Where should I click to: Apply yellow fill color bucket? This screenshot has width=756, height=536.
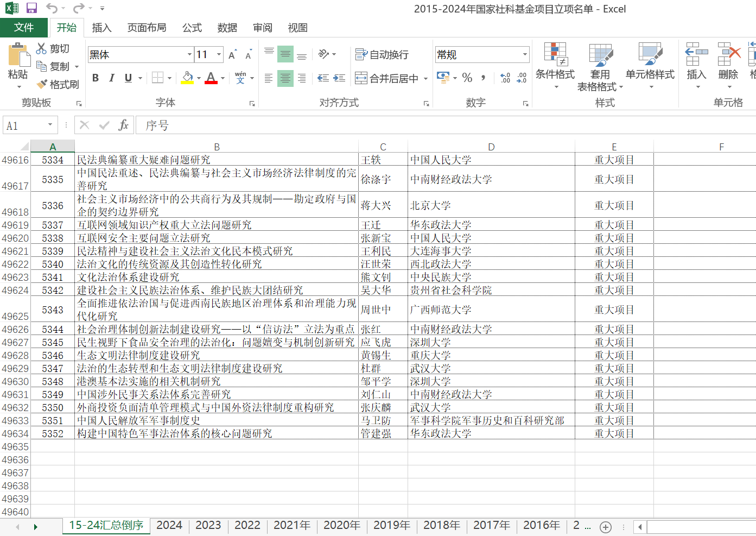[187, 78]
